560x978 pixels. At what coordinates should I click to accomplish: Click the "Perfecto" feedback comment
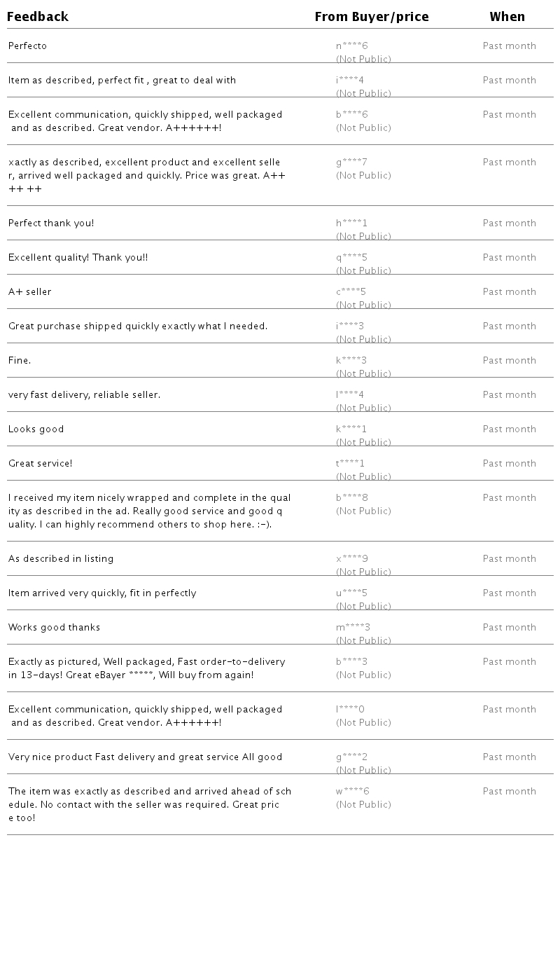pyautogui.click(x=28, y=46)
